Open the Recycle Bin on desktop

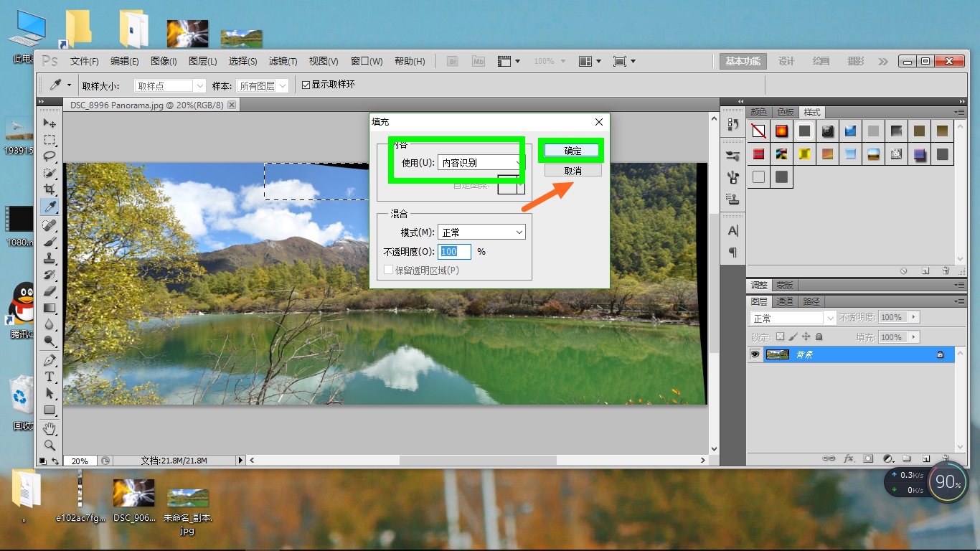point(23,403)
